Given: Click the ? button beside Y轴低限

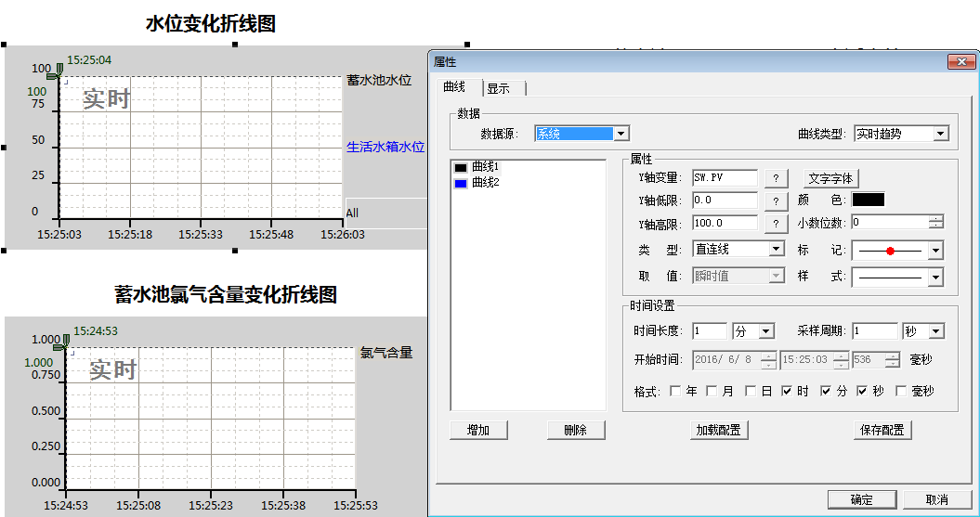Looking at the screenshot, I should [775, 200].
